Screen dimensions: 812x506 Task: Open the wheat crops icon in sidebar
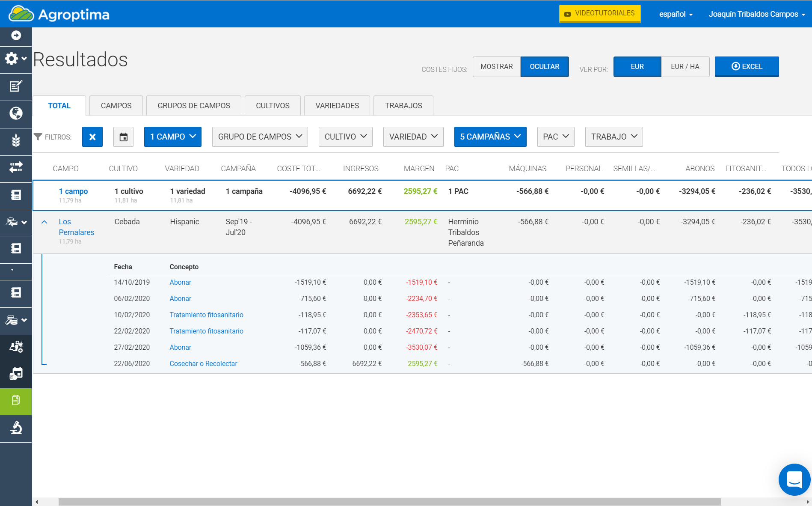tap(16, 140)
